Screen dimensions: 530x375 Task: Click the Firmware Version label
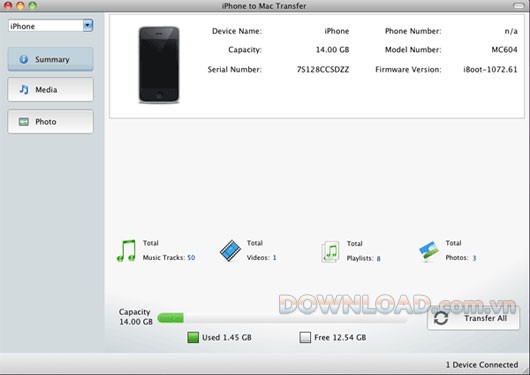[408, 70]
